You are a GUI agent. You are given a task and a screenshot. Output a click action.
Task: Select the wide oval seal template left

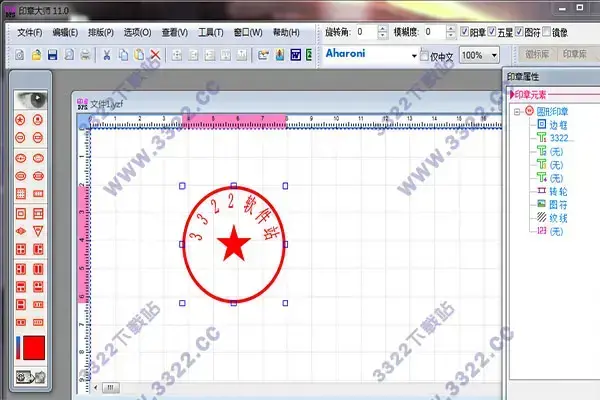point(21,158)
